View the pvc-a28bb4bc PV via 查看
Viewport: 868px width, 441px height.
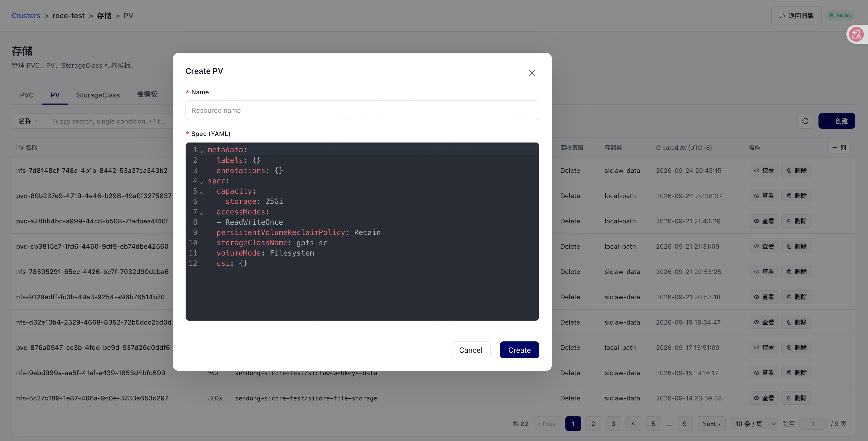763,221
